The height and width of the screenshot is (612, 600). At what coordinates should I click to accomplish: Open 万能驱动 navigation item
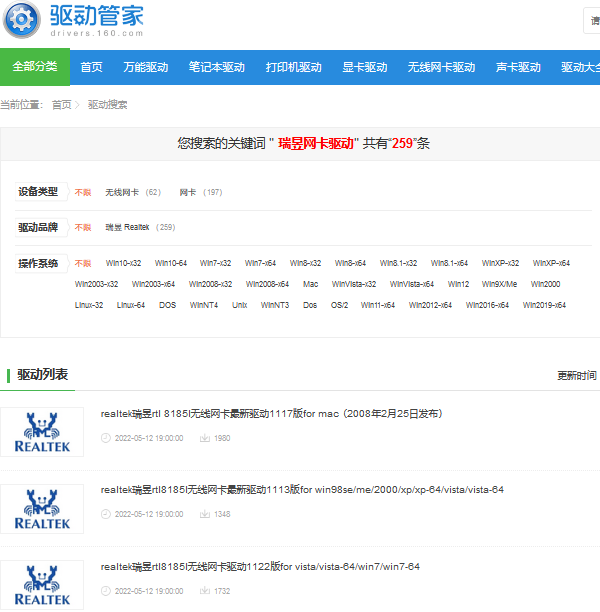point(146,67)
